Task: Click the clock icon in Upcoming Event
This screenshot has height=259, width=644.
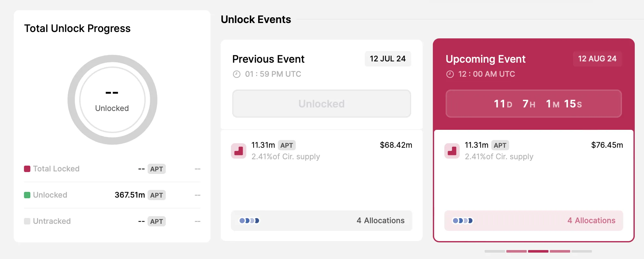Action: click(x=450, y=74)
